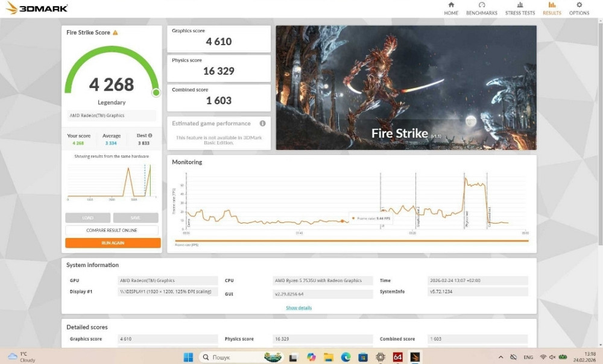Expand Show details under System information
The image size is (603, 364).
pyautogui.click(x=300, y=307)
